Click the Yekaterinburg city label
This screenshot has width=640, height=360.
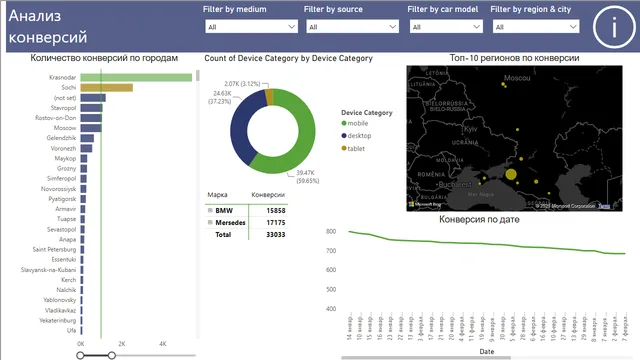58,320
